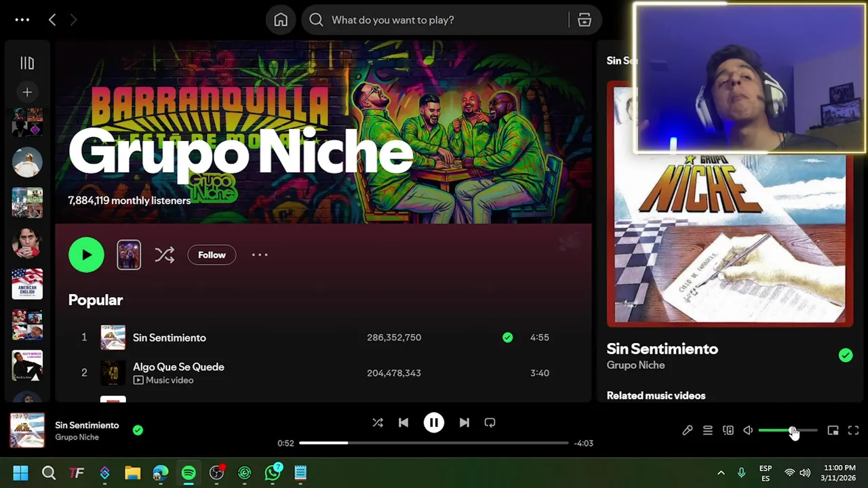Expand Your Library sidebar icon
The height and width of the screenshot is (488, 868).
pos(27,63)
